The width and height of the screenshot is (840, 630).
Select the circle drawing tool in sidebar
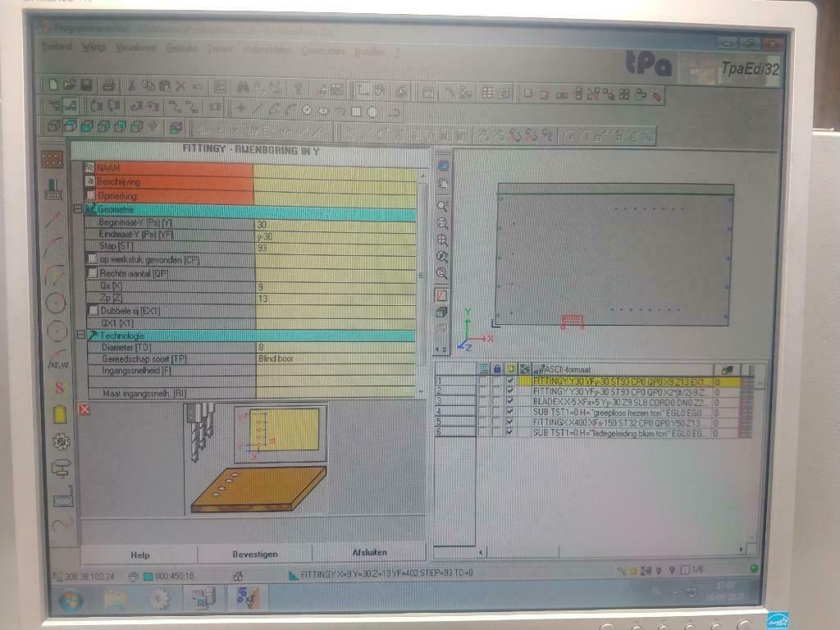click(55, 303)
